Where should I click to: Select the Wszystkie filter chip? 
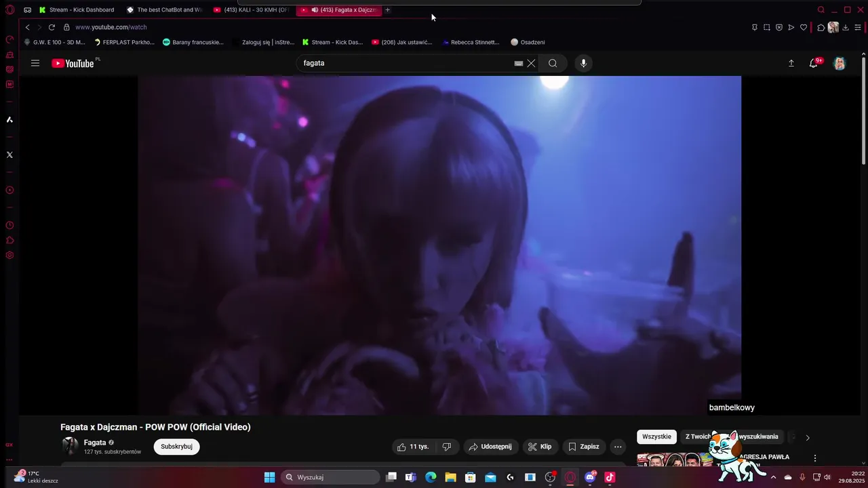[x=656, y=436]
